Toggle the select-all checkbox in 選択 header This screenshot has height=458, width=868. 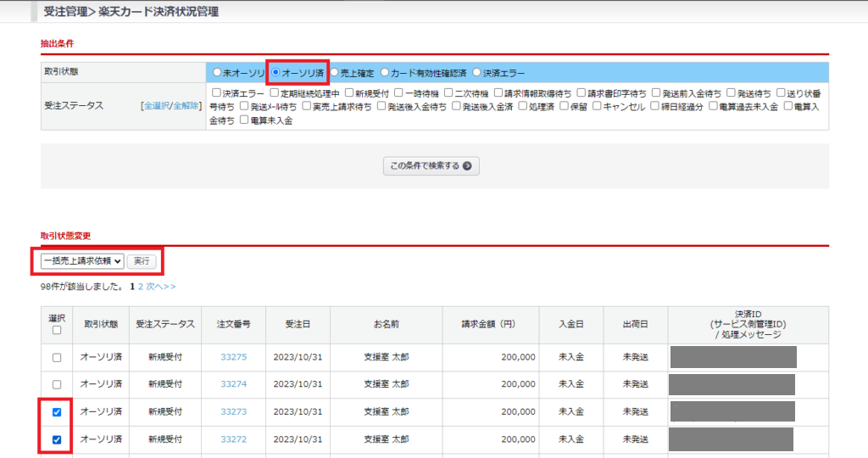tap(57, 330)
